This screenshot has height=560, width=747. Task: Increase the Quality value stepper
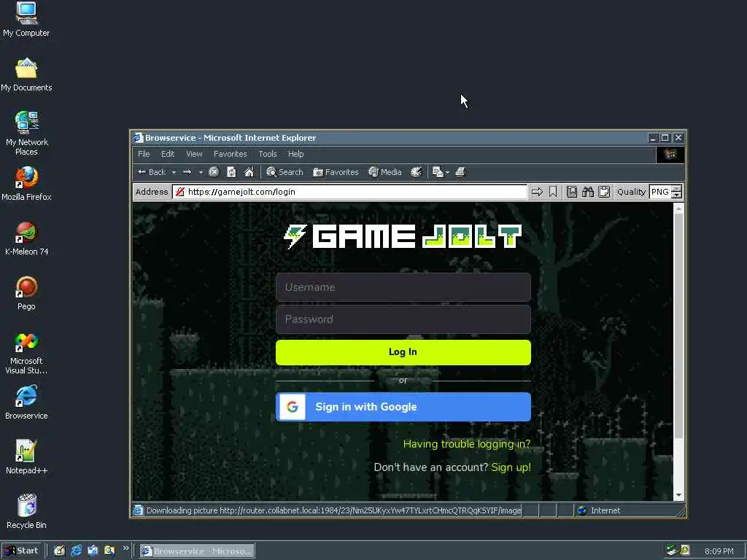[x=676, y=189]
